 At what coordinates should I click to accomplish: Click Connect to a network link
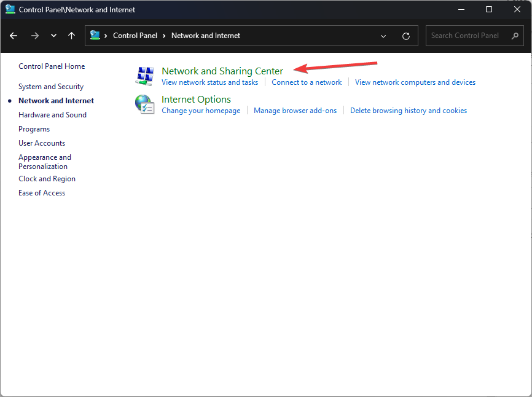click(307, 82)
